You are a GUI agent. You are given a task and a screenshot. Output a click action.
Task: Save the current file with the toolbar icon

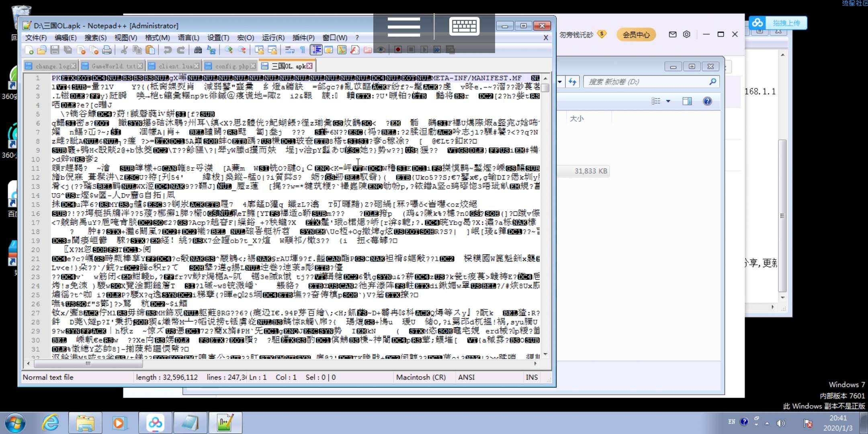(55, 50)
